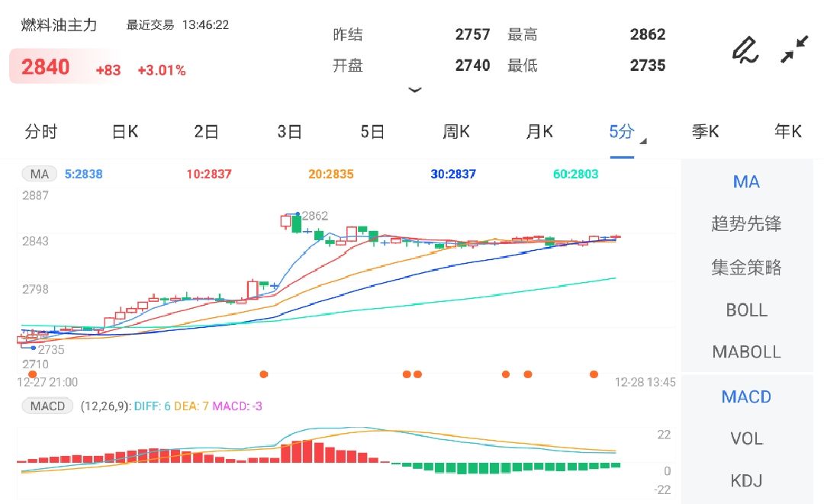Click the 2735 low price marker on chart

coord(51,350)
